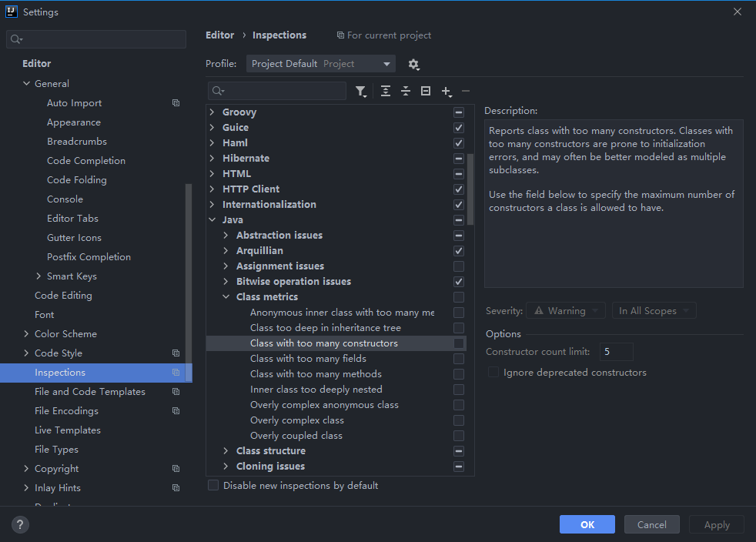Click the filter inspections funnel icon
The height and width of the screenshot is (542, 756).
[x=360, y=92]
